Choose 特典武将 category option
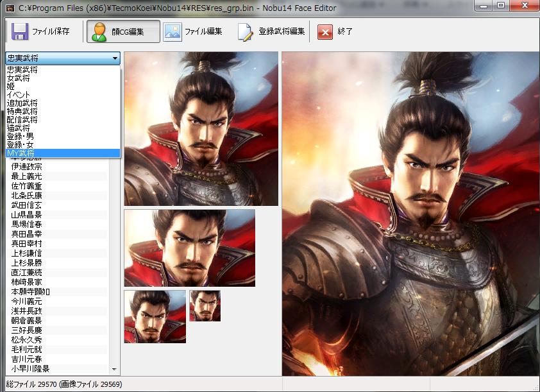The height and width of the screenshot is (392, 540). (63, 111)
